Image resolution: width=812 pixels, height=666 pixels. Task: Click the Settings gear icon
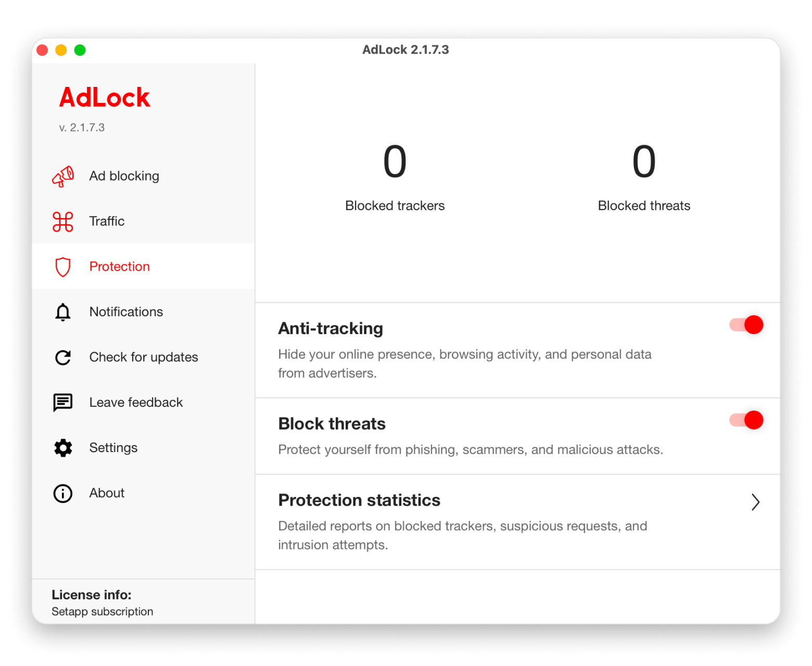[63, 448]
